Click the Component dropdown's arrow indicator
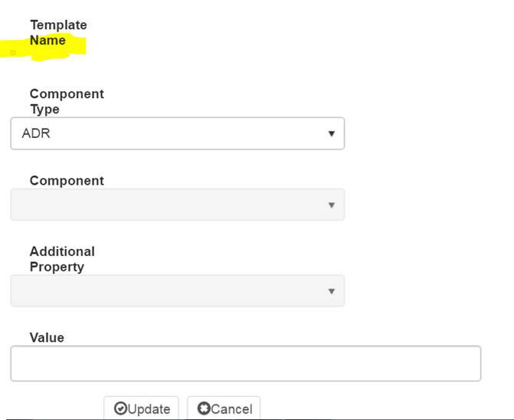This screenshot has width=514, height=420. click(x=331, y=205)
